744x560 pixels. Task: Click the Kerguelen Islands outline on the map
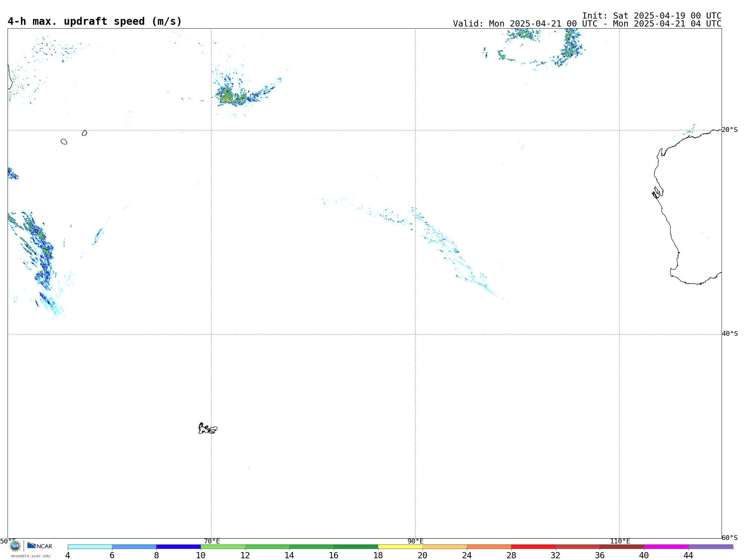[x=208, y=428]
